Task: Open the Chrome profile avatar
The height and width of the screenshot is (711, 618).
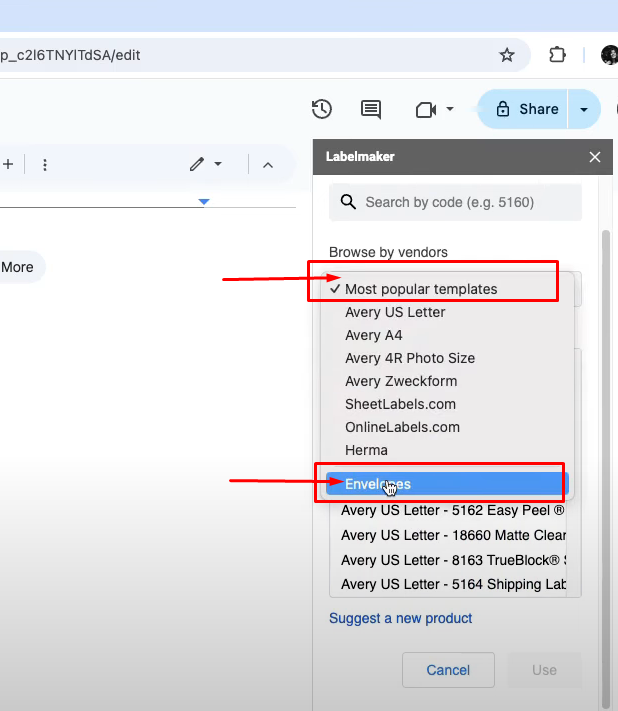Action: tap(609, 55)
